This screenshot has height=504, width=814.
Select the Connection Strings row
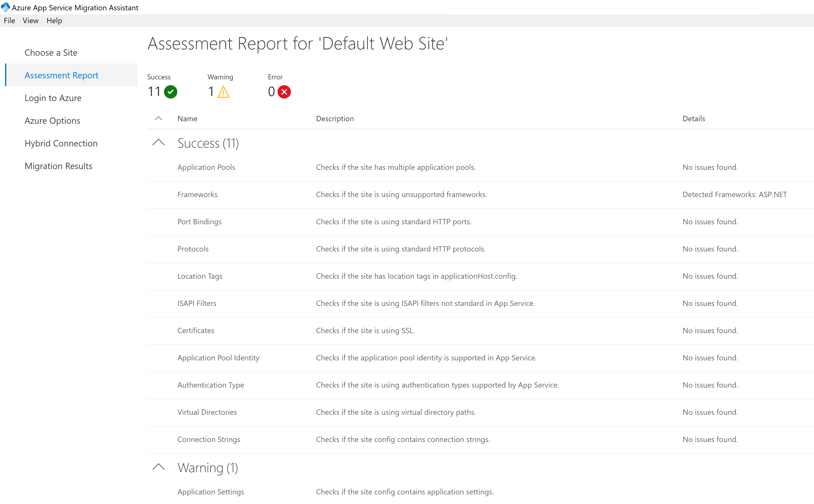[480, 439]
